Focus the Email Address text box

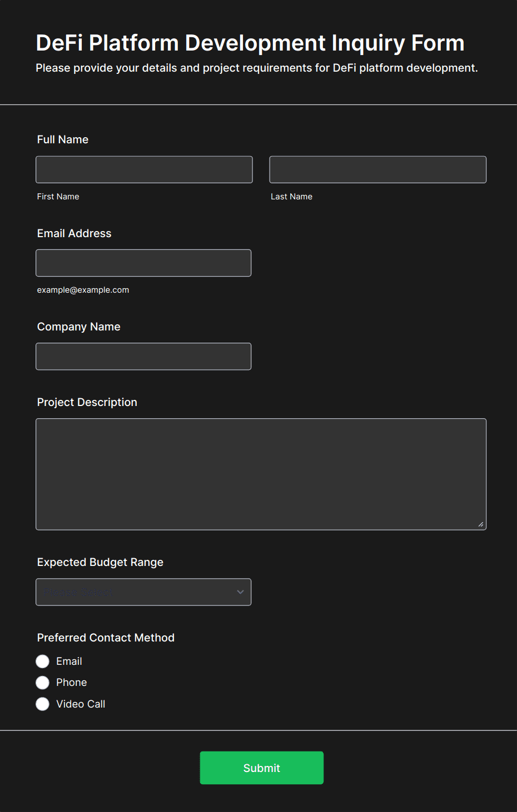[143, 263]
